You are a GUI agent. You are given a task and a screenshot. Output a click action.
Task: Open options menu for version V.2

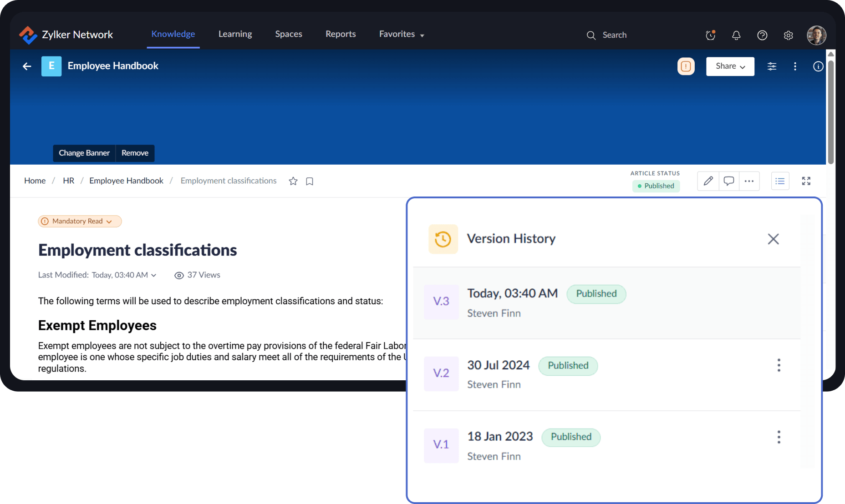[x=779, y=365]
